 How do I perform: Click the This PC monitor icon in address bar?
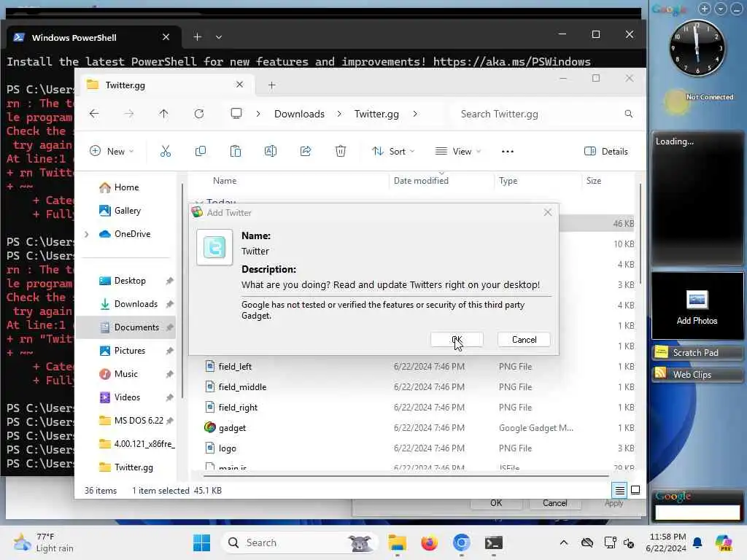tap(236, 114)
